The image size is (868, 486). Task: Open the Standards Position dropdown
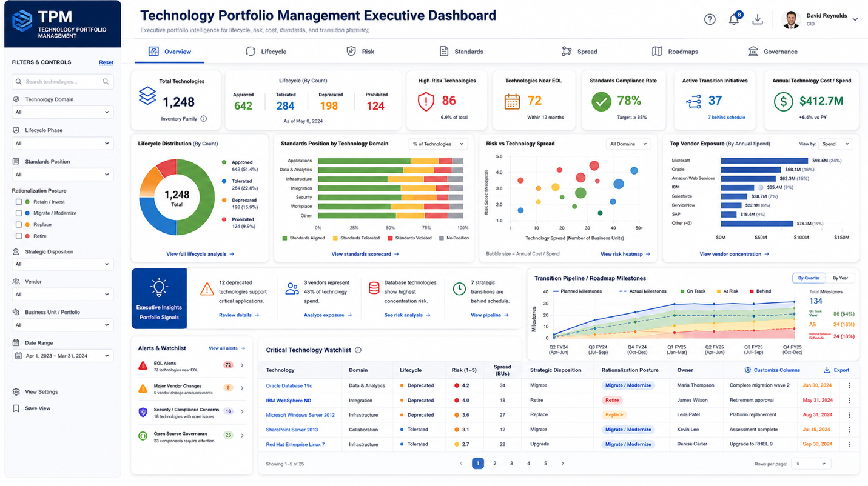(x=62, y=175)
